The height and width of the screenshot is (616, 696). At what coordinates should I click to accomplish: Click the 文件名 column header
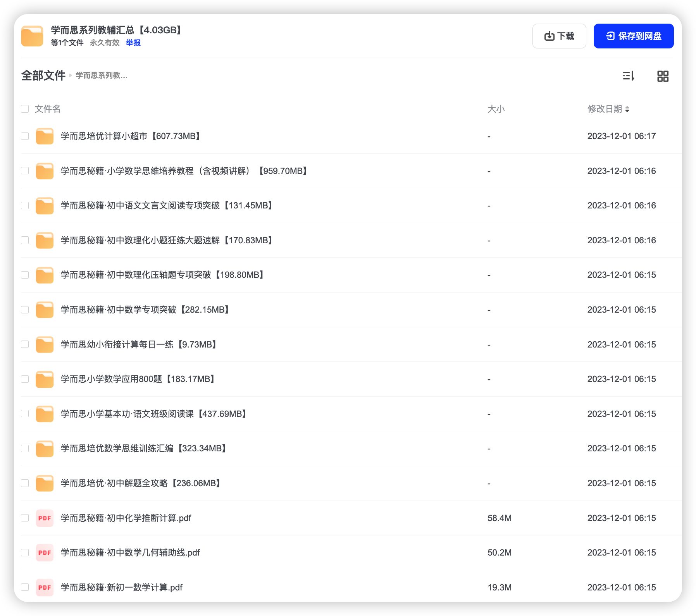coord(48,109)
